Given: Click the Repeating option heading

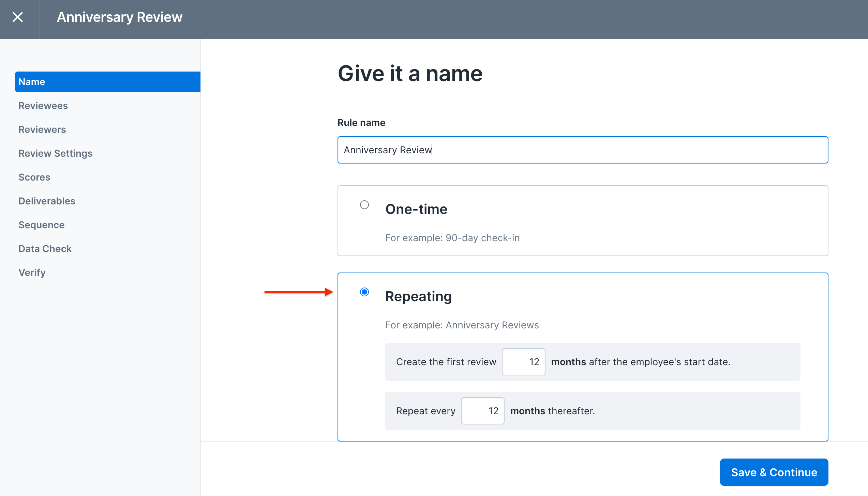Looking at the screenshot, I should tap(418, 296).
